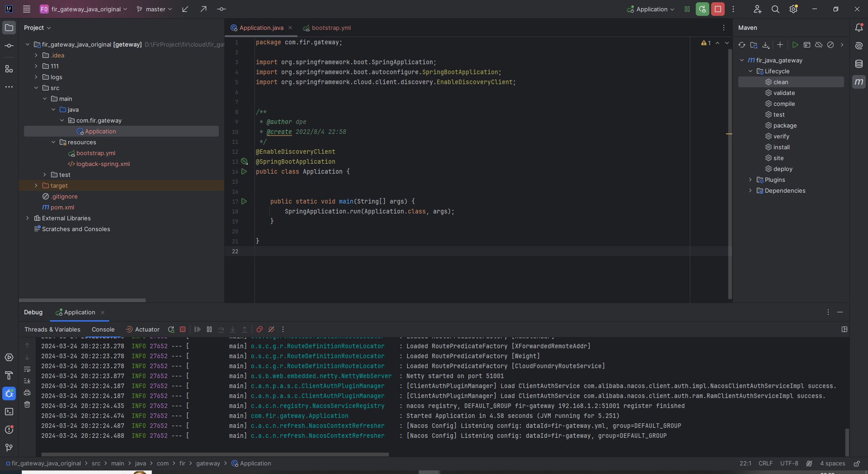Open the main hamburger menu
868x474 pixels.
click(x=27, y=9)
